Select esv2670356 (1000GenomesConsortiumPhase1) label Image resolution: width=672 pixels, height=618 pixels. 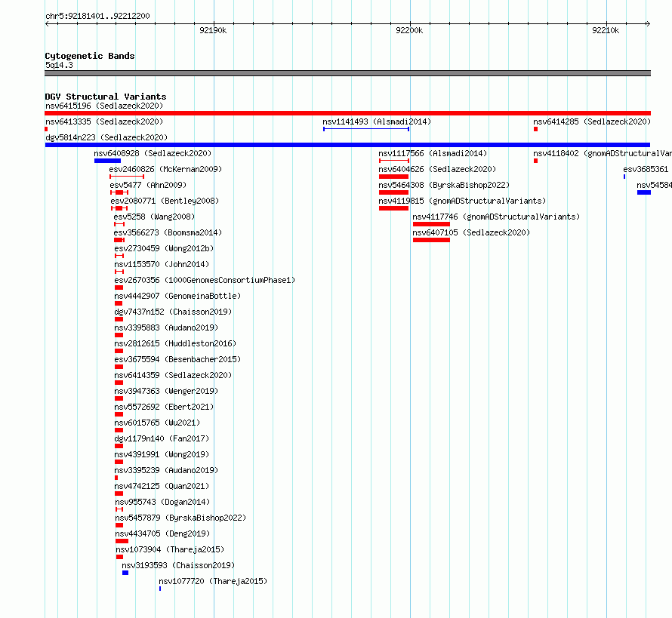[205, 280]
